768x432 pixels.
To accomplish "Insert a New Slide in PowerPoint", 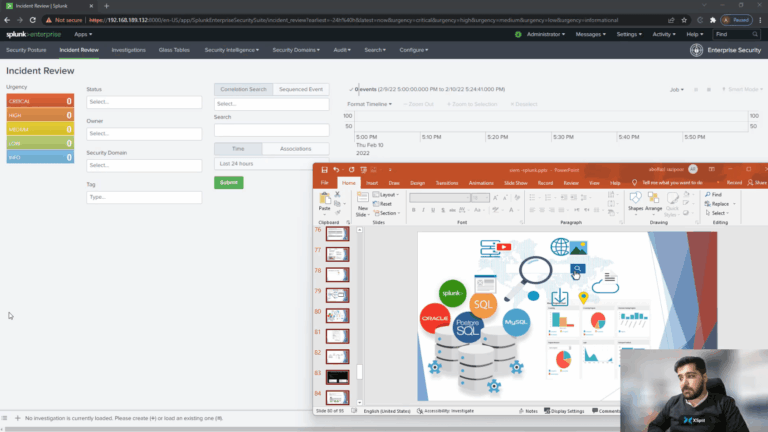I will (362, 205).
